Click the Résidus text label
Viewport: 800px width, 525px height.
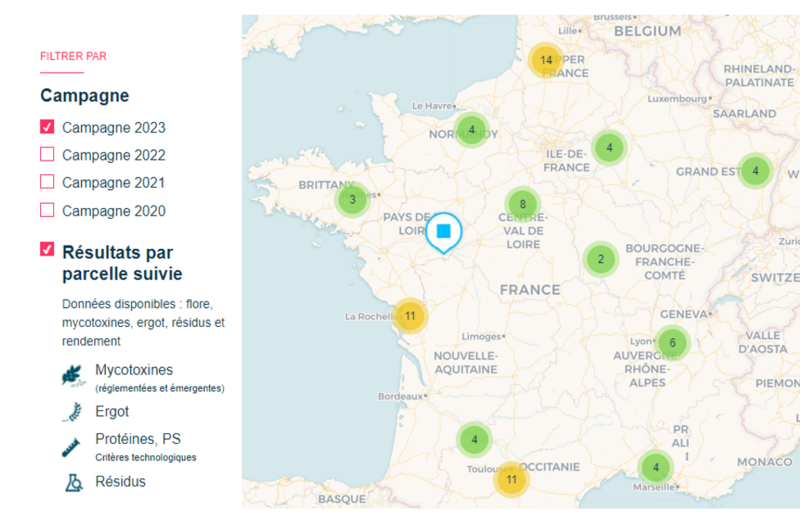click(x=120, y=482)
